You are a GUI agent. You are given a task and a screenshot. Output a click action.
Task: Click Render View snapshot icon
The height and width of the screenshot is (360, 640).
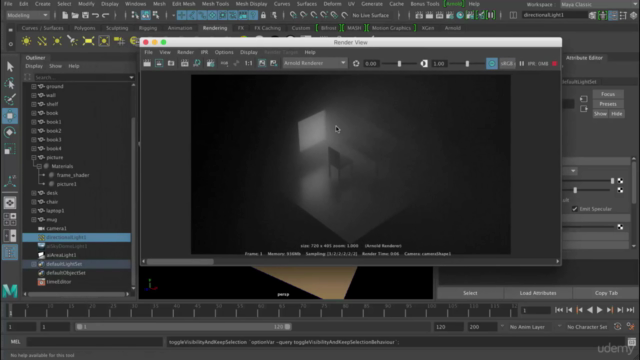click(x=171, y=63)
